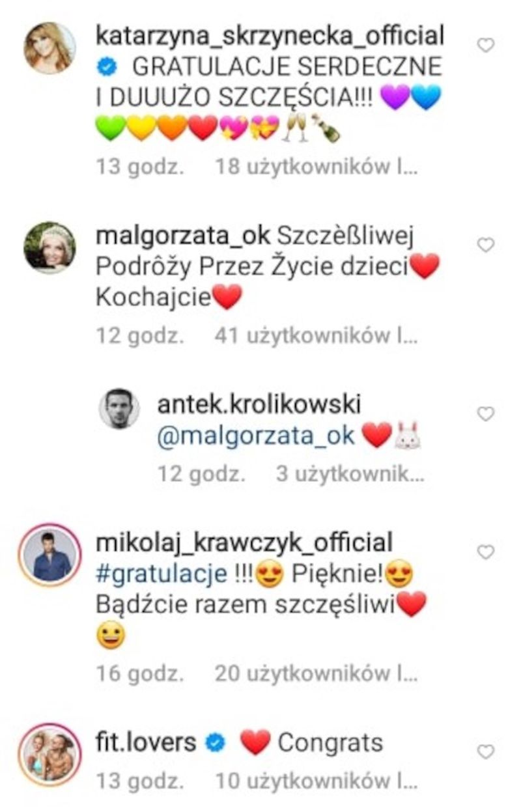Like the fit.lovers Congrats comment
This screenshot has height=812, width=521.
click(x=486, y=751)
